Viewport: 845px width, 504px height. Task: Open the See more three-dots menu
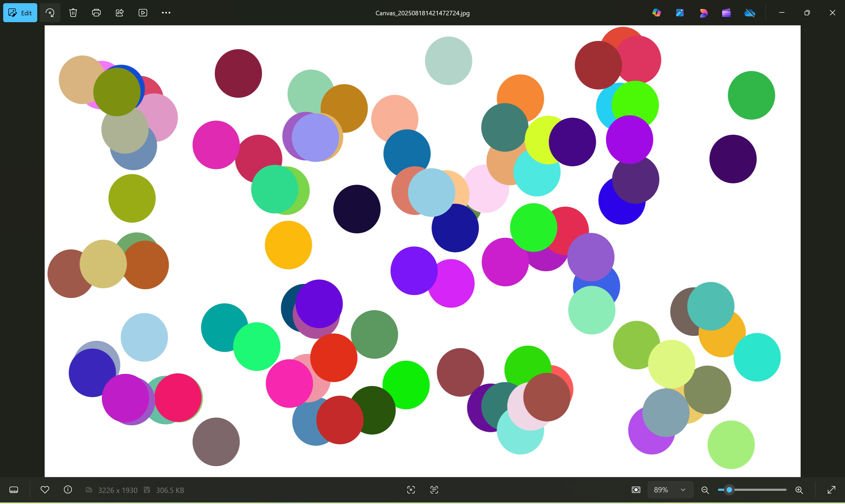[x=166, y=13]
